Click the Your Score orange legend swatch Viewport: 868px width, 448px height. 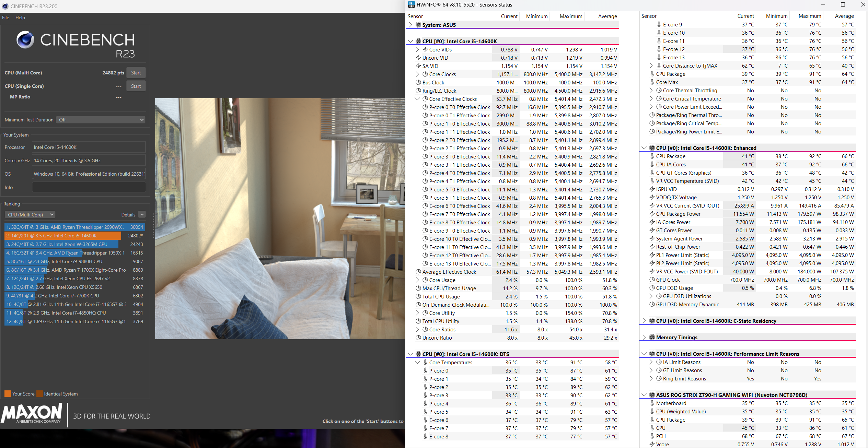click(8, 394)
